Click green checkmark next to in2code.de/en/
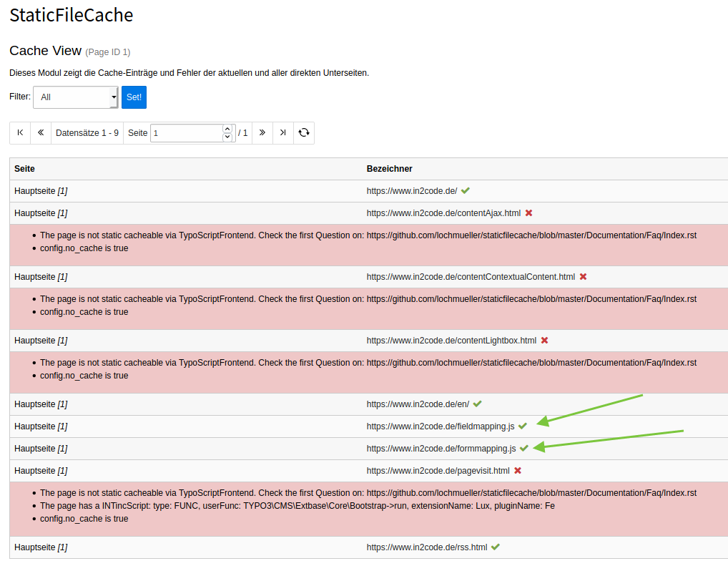This screenshot has width=728, height=561. tap(477, 404)
